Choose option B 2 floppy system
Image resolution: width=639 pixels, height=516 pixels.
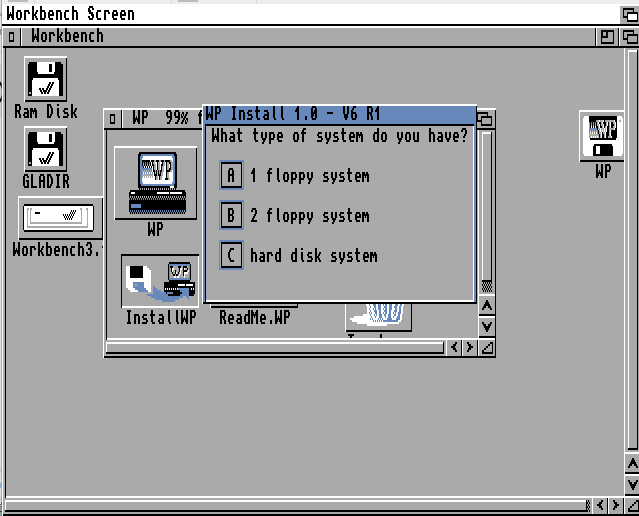(231, 215)
